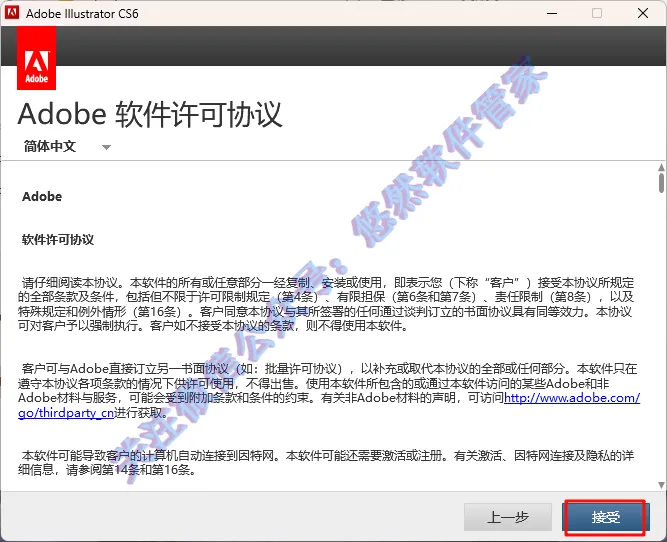This screenshot has width=667, height=542.
Task: Click the 接受 button
Action: click(605, 517)
